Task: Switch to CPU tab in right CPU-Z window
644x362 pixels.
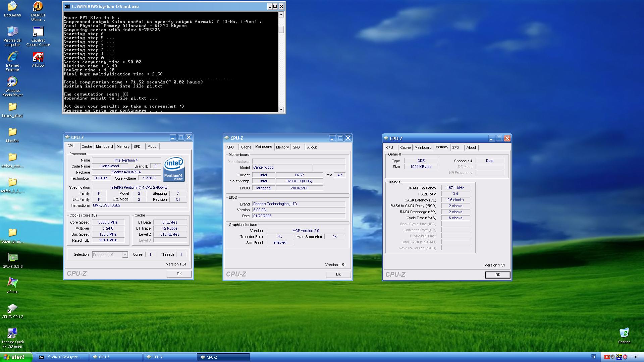Action: point(389,147)
